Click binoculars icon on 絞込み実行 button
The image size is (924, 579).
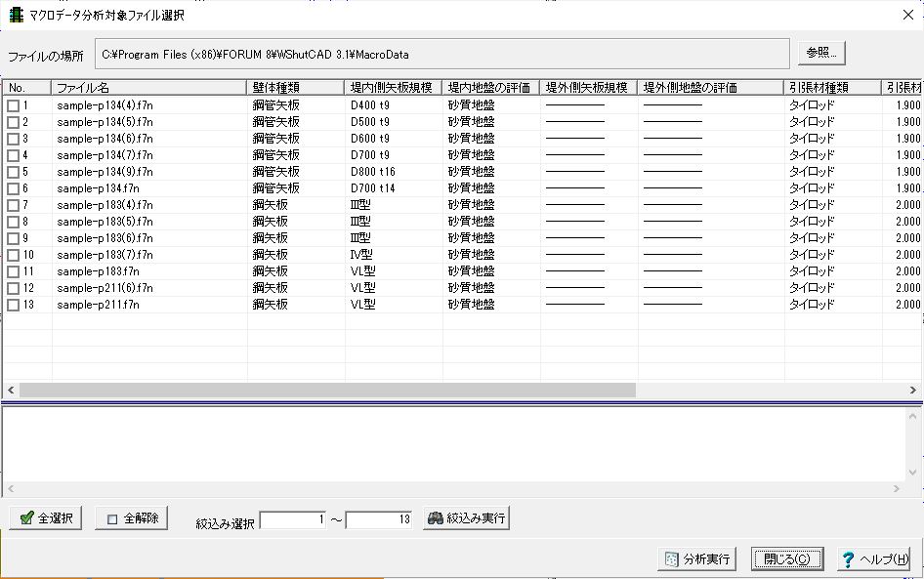click(x=436, y=518)
